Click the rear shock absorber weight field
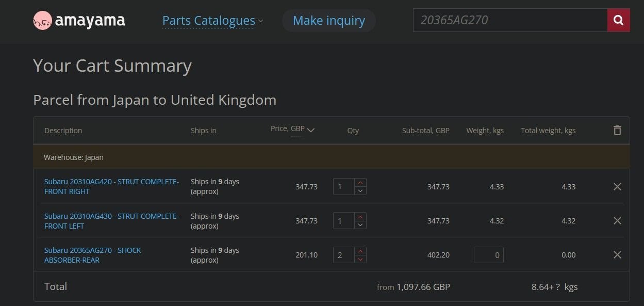 [x=488, y=255]
